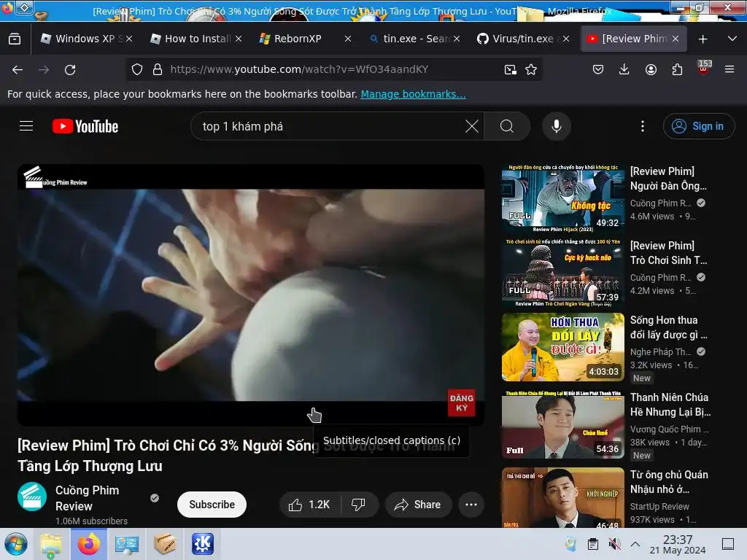Open the Firefox downloads panel
This screenshot has width=747, height=560.
[624, 69]
